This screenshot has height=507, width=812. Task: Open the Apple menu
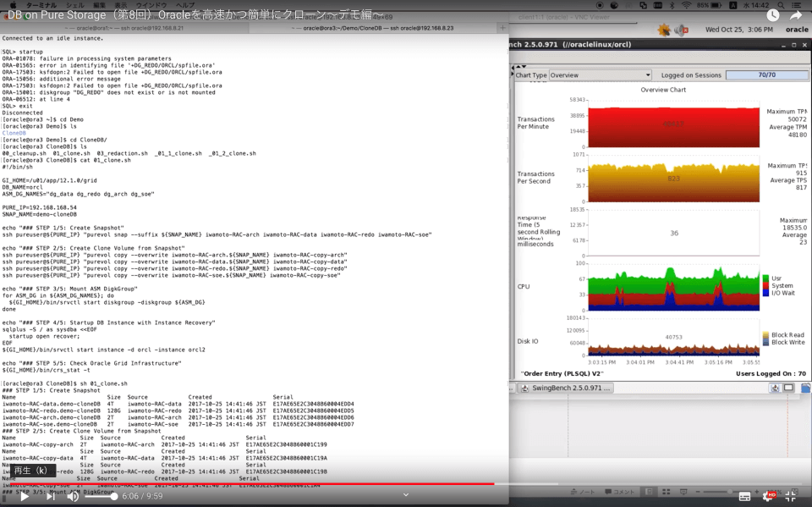click(13, 5)
